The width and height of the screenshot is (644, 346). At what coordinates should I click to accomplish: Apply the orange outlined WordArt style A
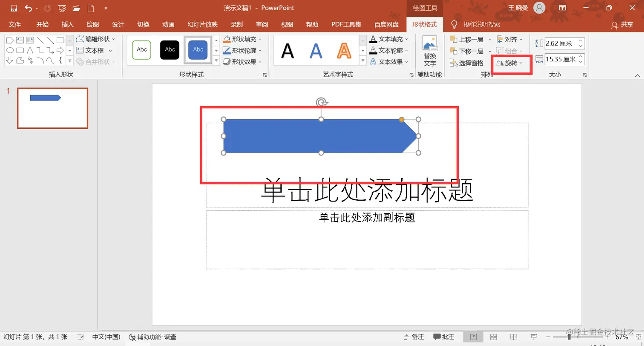point(344,51)
